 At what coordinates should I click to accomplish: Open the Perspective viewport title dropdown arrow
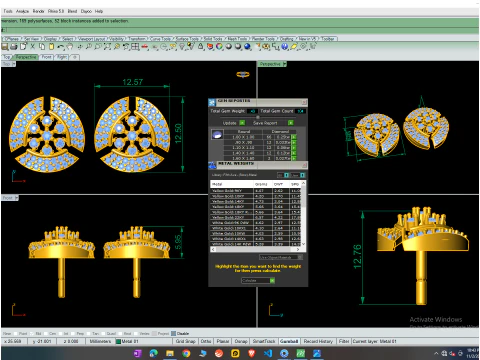coord(284,64)
